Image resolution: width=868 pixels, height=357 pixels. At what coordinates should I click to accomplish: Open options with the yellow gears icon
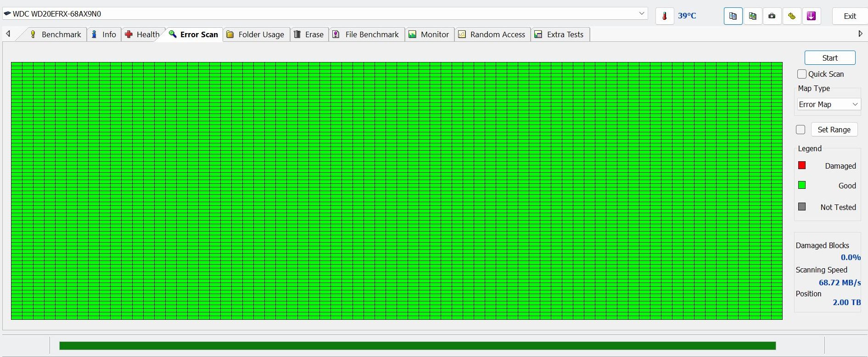click(792, 16)
